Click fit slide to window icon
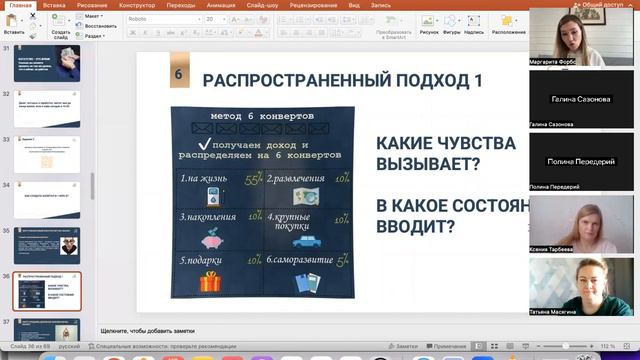This screenshot has width=640, height=360. coord(627,346)
